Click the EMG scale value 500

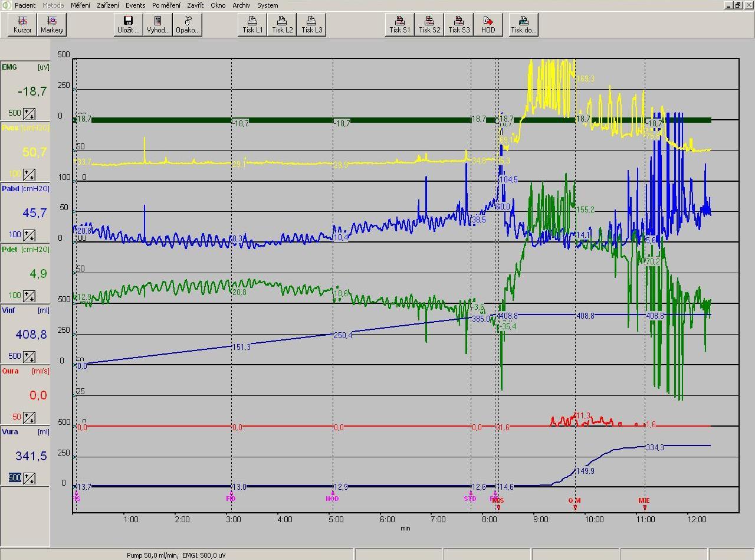(x=15, y=113)
